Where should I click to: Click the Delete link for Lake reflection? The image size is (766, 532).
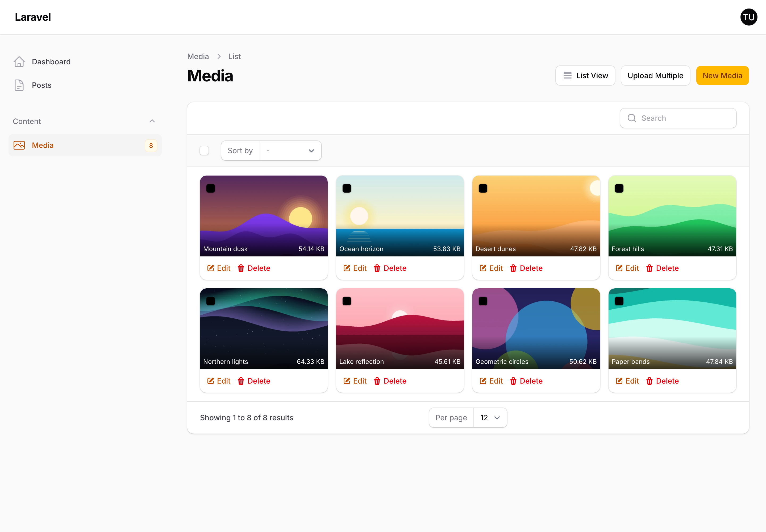[x=390, y=381]
